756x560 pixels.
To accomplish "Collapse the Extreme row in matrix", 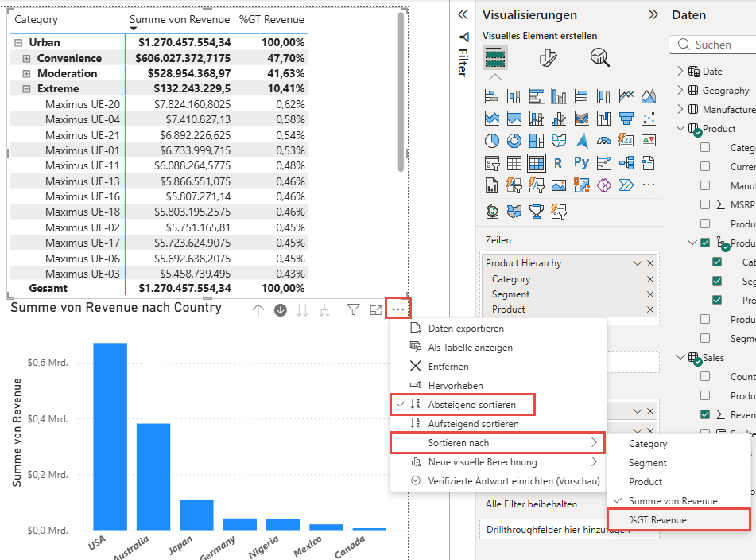I will click(x=26, y=89).
